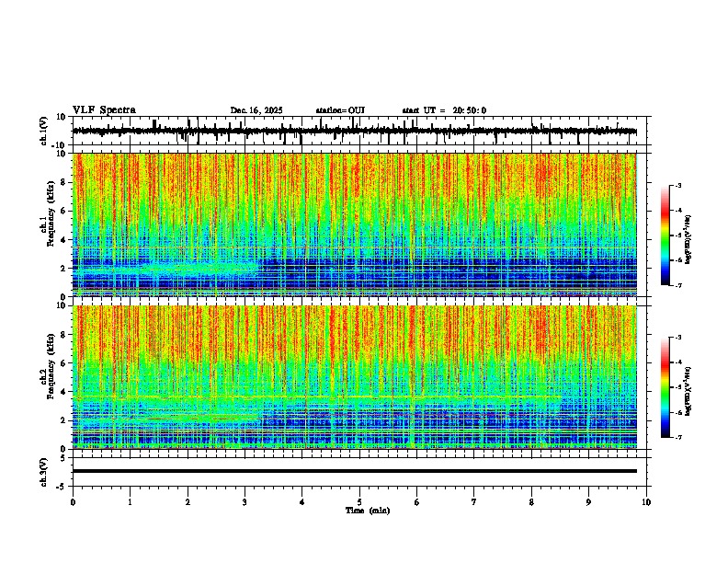Click the flat black ch.3 voltage trace
This screenshot has height=563, width=728.
[x=355, y=471]
